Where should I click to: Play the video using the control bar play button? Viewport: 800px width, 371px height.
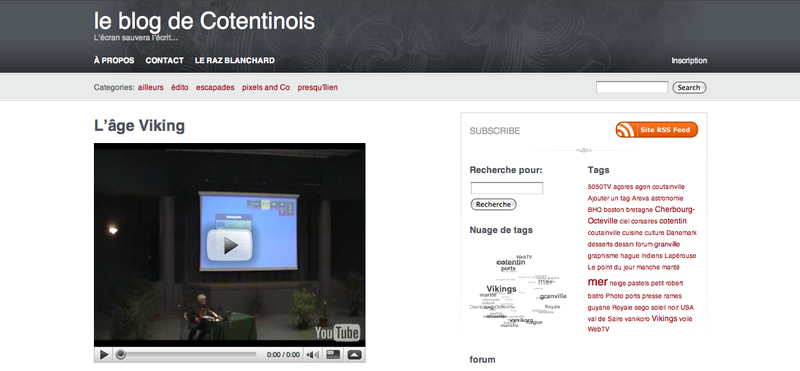104,355
